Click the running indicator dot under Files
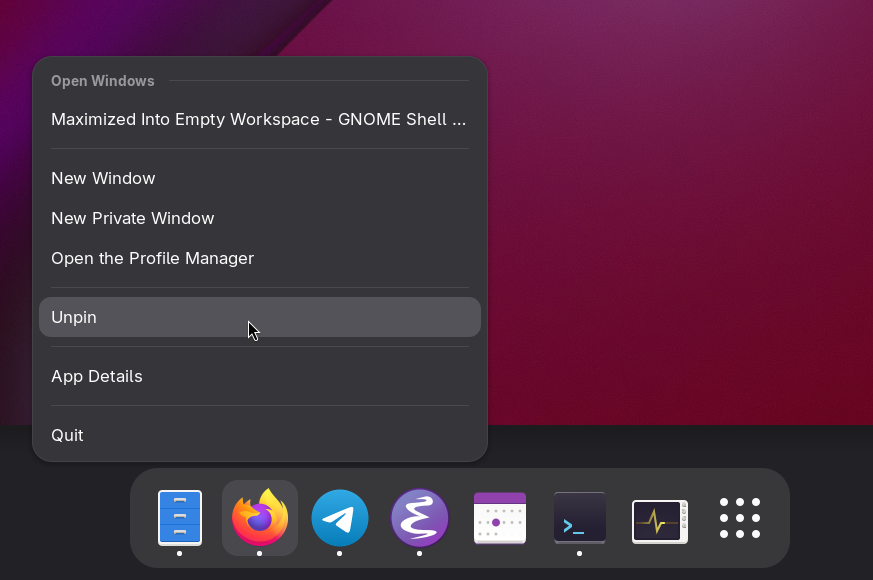The width and height of the screenshot is (873, 580). pyautogui.click(x=180, y=553)
